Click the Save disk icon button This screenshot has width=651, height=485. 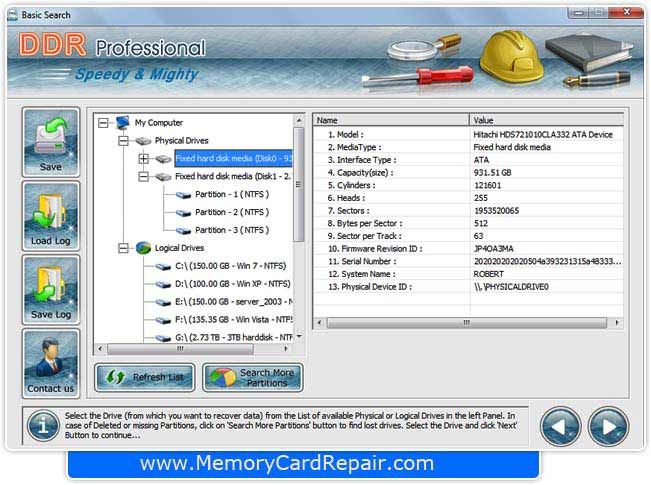(51, 142)
